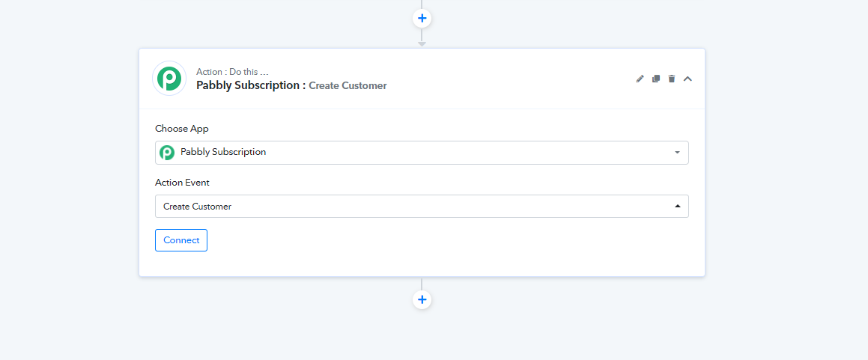Add a step below the Pabbly Subscription action
Image resolution: width=868 pixels, height=360 pixels.
tap(422, 299)
